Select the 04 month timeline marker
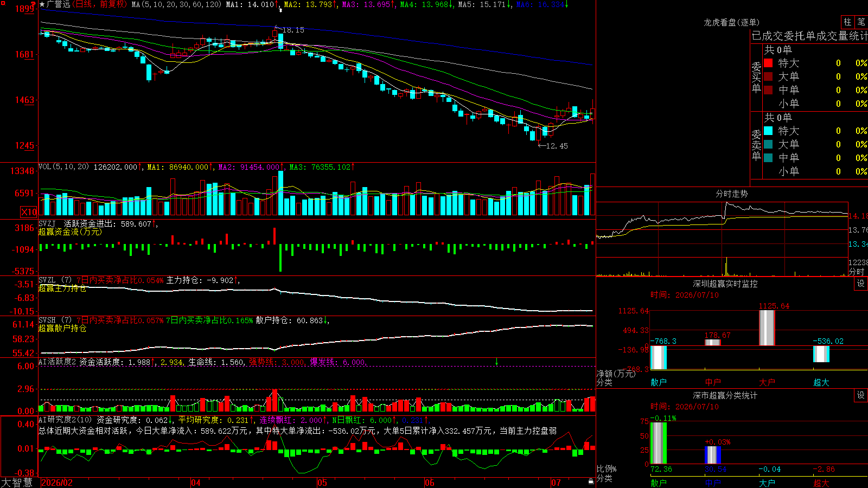Viewport: 868px width, 488px height. tap(196, 483)
